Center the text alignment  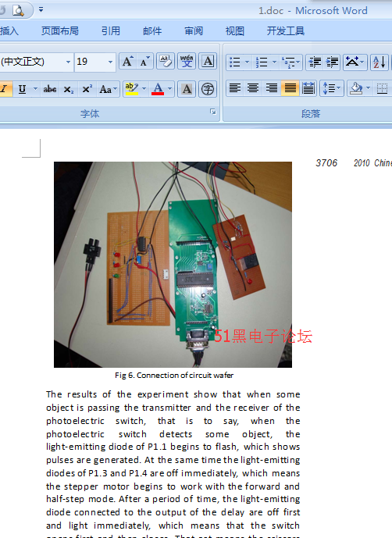point(253,89)
